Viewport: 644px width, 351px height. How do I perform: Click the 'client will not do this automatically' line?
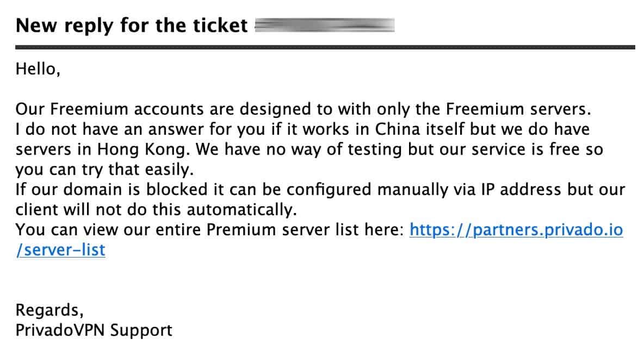coord(156,210)
